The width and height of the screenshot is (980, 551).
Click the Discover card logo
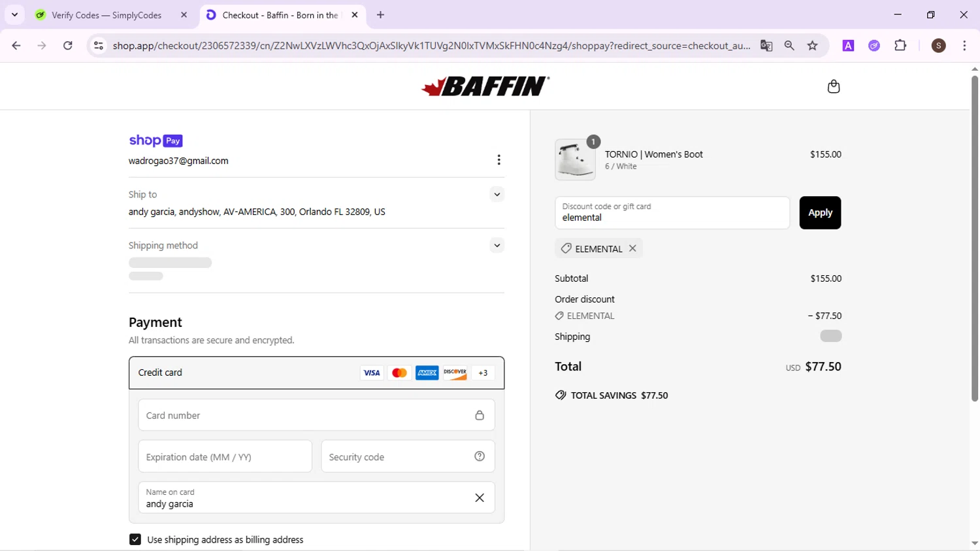pos(455,373)
